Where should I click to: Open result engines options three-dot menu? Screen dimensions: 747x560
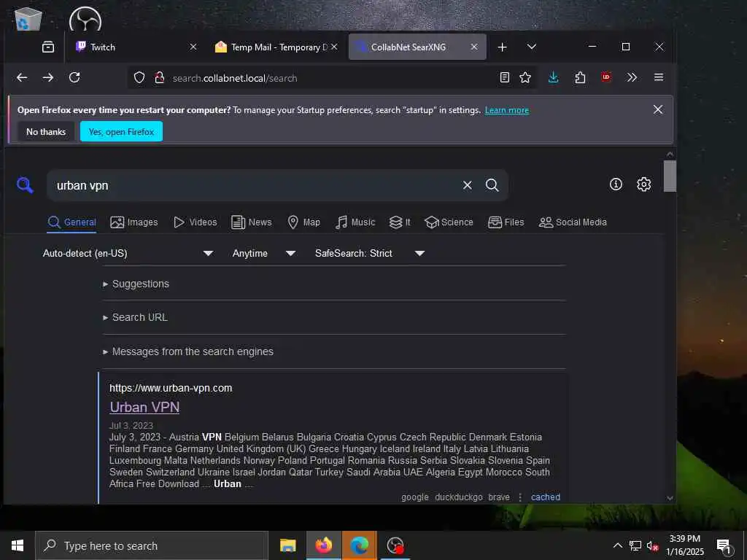pyautogui.click(x=520, y=497)
